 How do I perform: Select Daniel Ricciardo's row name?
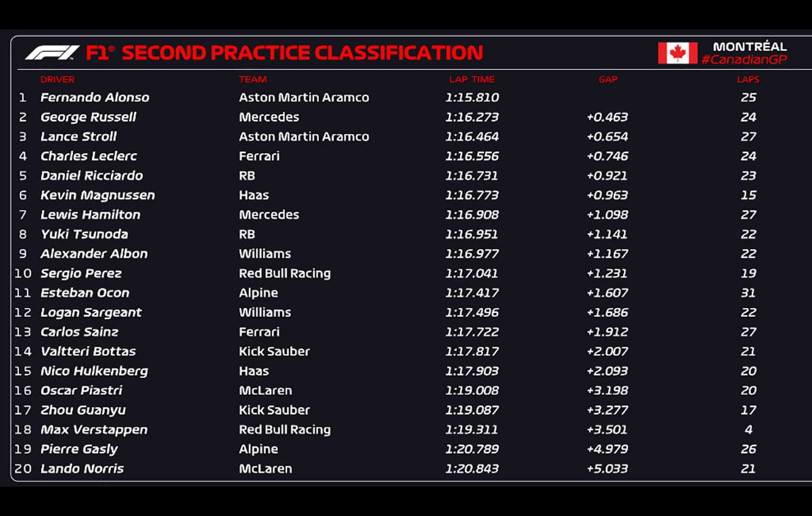click(x=91, y=175)
